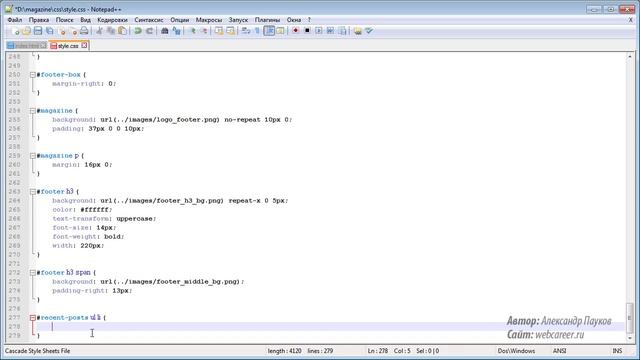Undo last edit with green arrow
Screen dimensions: 640x360
(x=138, y=31)
